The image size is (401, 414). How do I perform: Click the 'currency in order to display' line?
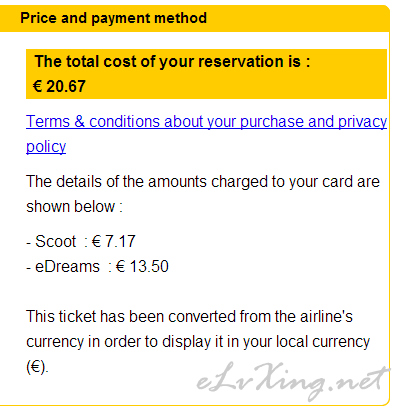point(198,342)
